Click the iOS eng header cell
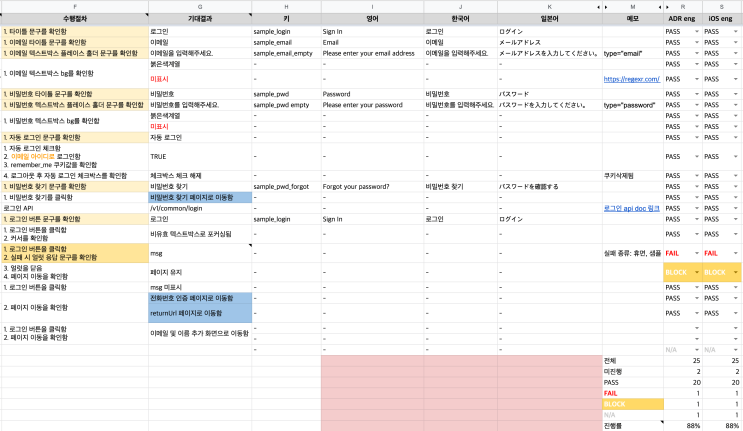The height and width of the screenshot is (431, 743). (x=722, y=19)
